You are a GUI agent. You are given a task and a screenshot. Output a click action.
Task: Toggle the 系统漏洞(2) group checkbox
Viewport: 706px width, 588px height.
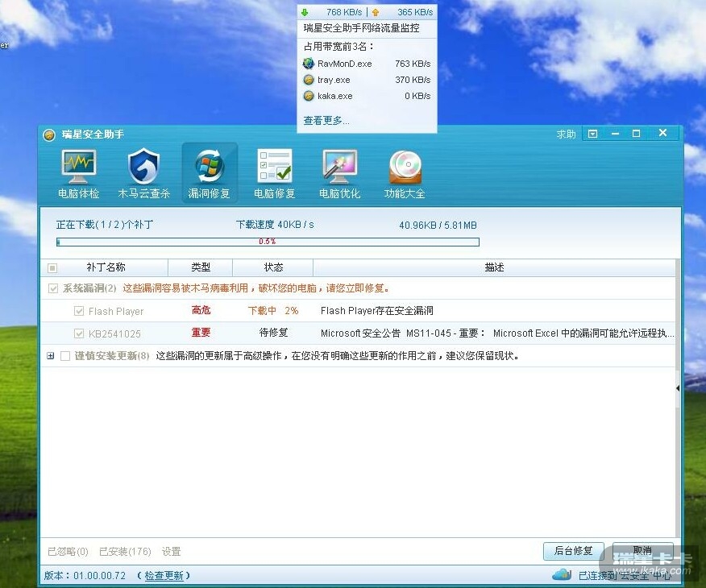tap(53, 288)
